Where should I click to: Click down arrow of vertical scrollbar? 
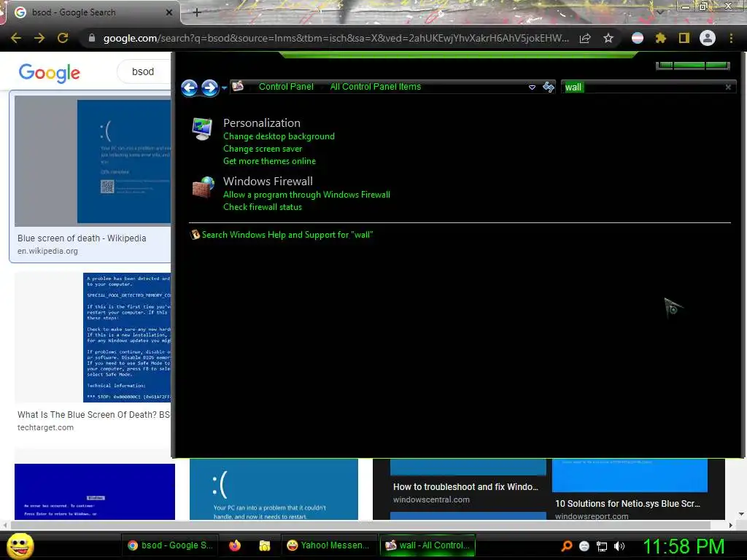741,514
